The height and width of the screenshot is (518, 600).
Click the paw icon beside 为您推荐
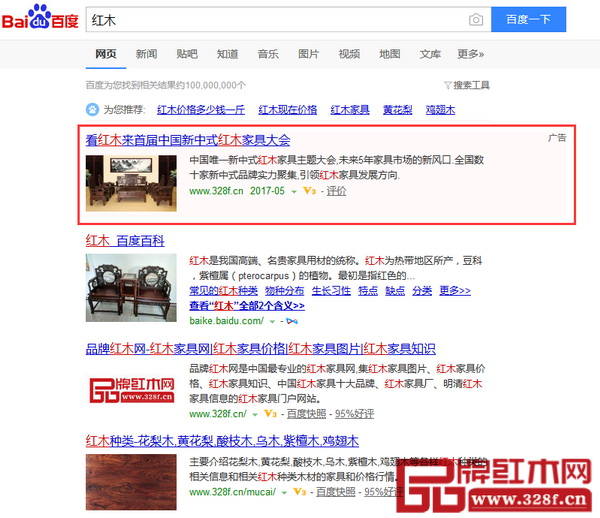92,110
